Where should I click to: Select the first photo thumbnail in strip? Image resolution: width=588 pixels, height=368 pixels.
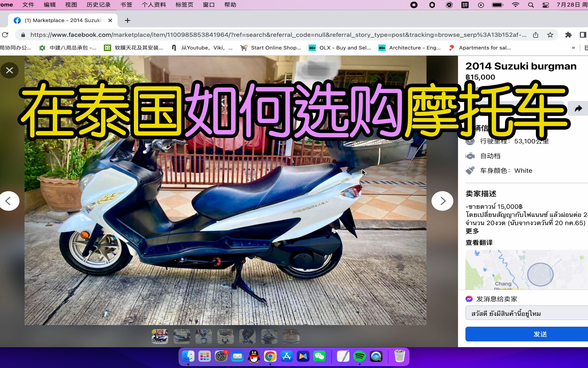[160, 336]
